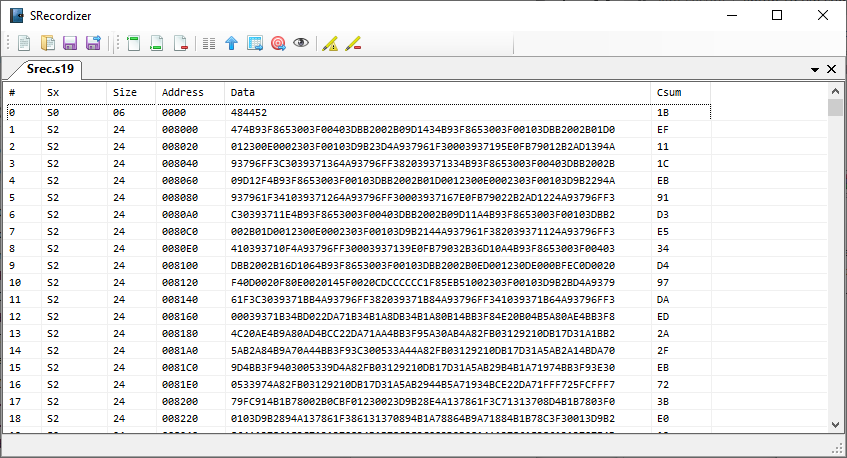This screenshot has width=847, height=458.
Task: Click the red target goto icon
Action: pos(278,43)
